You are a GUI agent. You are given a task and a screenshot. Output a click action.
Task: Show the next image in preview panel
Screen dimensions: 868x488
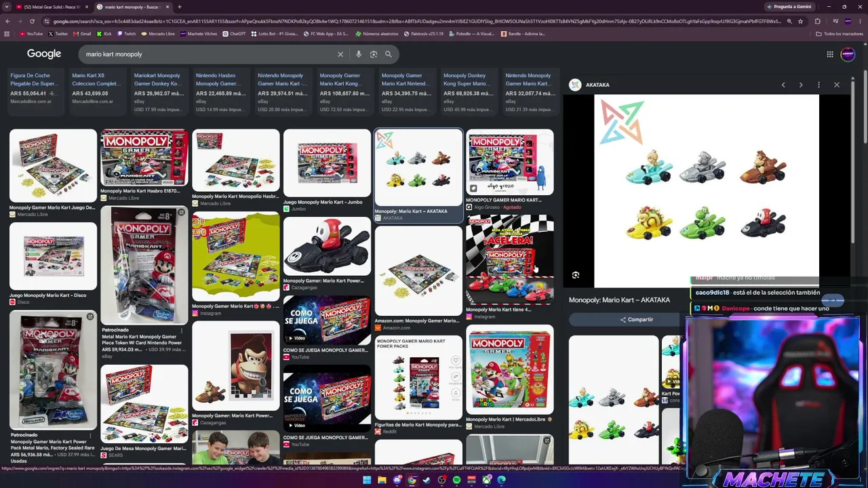[801, 85]
